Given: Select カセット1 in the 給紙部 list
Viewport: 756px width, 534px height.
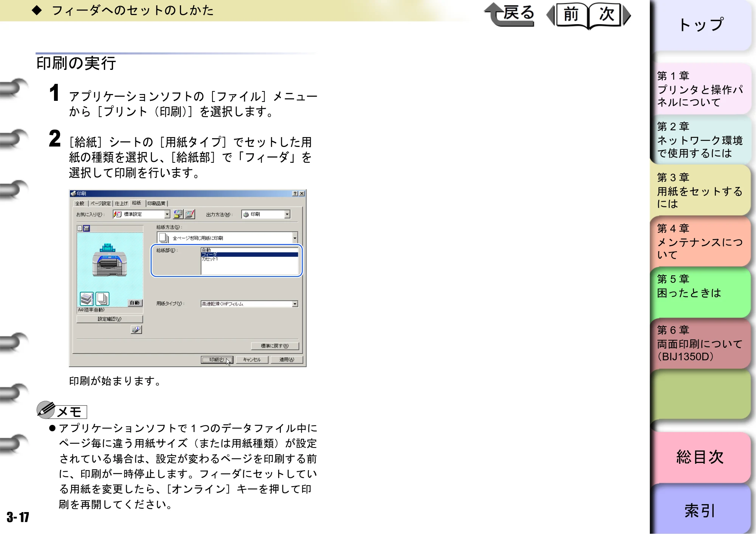Looking at the screenshot, I should pyautogui.click(x=249, y=259).
